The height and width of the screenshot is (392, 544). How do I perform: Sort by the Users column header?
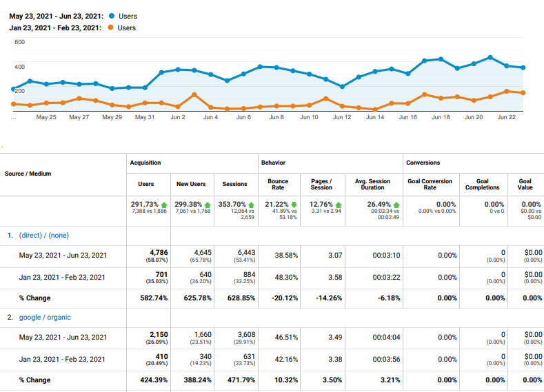point(145,184)
